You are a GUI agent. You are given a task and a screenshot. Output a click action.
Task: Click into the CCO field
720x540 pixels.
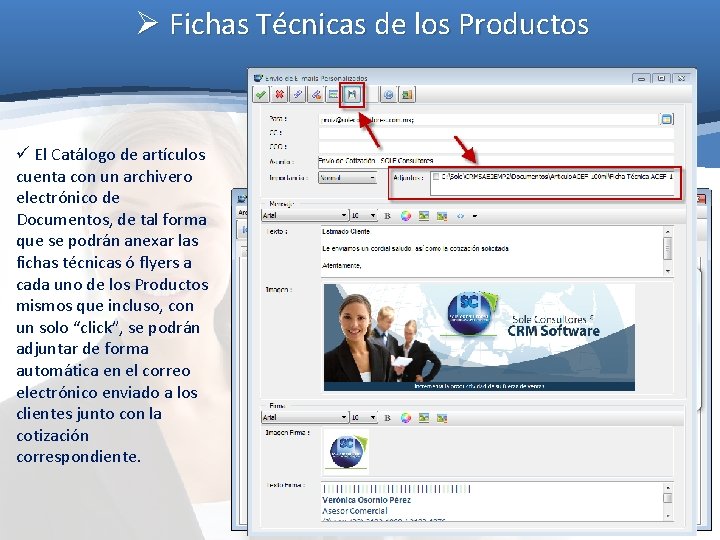[496, 147]
